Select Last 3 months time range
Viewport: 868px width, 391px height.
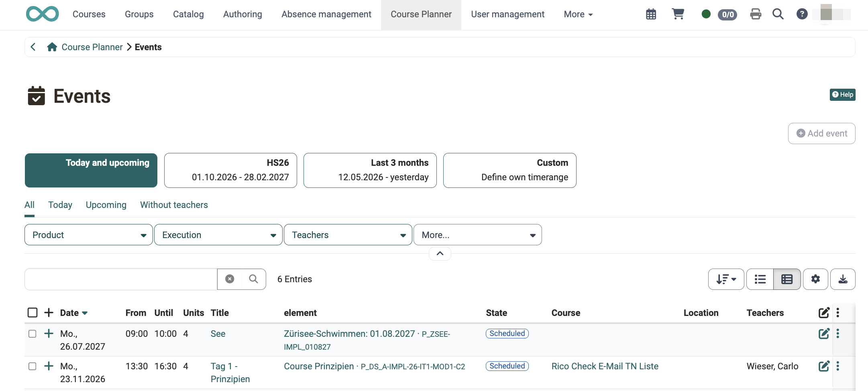coord(370,170)
